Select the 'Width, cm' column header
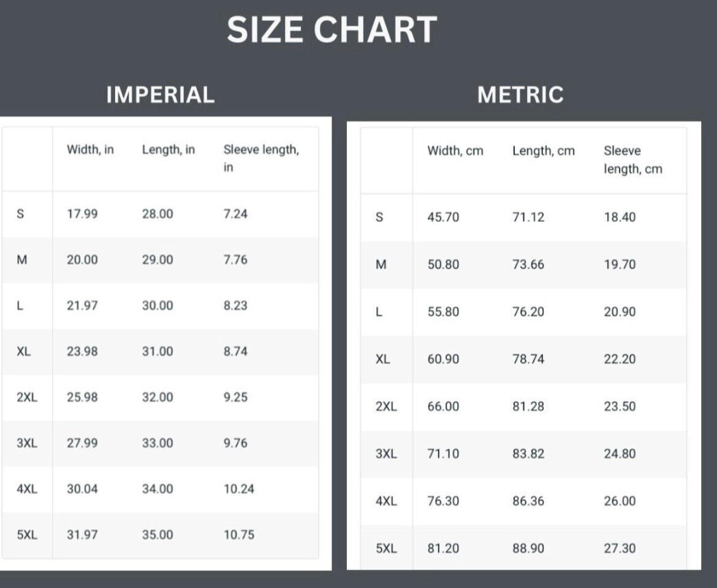The height and width of the screenshot is (588, 717). click(455, 151)
